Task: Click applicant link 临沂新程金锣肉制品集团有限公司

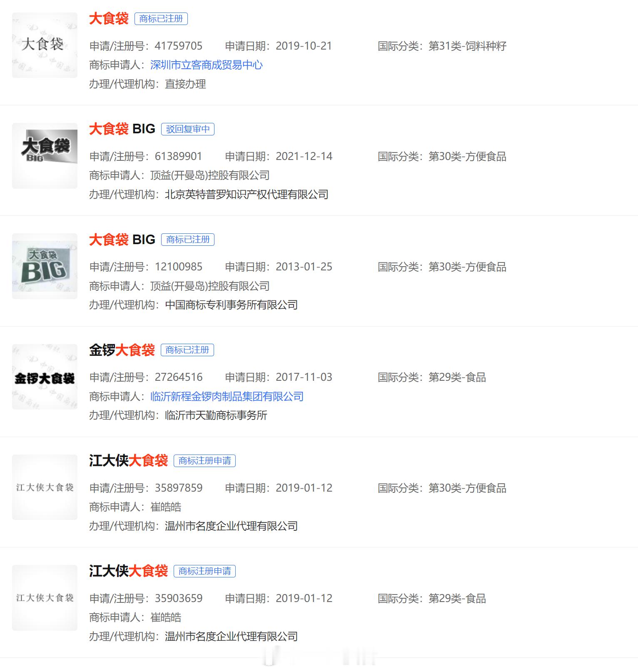Action: pyautogui.click(x=227, y=396)
